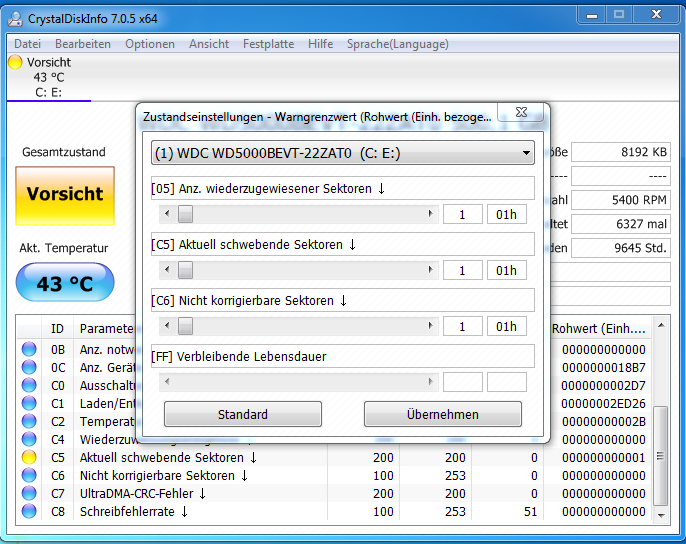Click the SMART list scrollbar down arrow
This screenshot has width=686, height=544.
pos(661,515)
